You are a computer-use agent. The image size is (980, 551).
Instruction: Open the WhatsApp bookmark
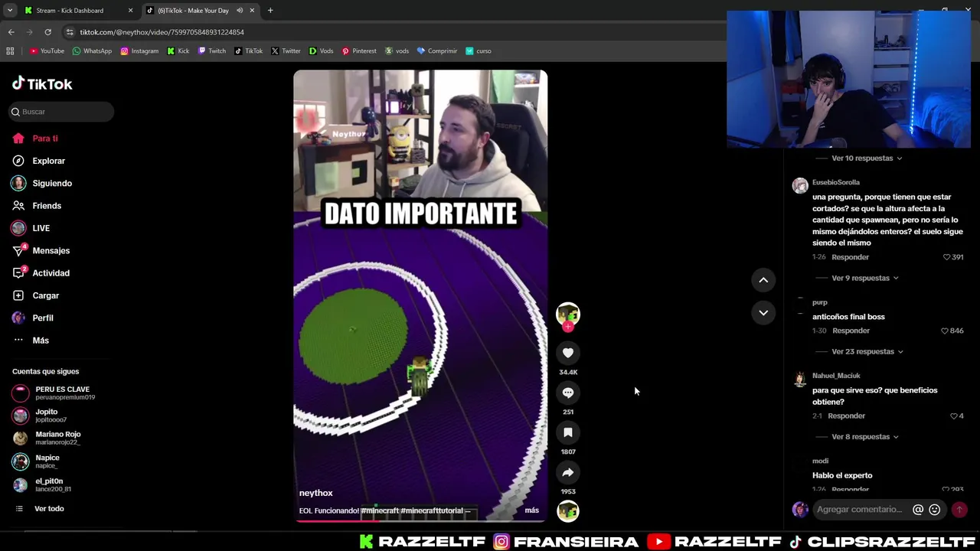(92, 51)
